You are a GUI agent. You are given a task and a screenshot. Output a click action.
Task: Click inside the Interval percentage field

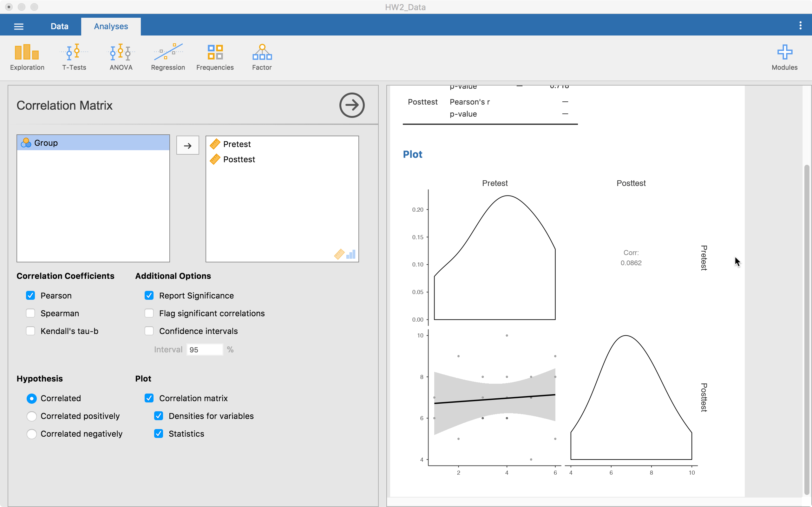[x=204, y=350]
